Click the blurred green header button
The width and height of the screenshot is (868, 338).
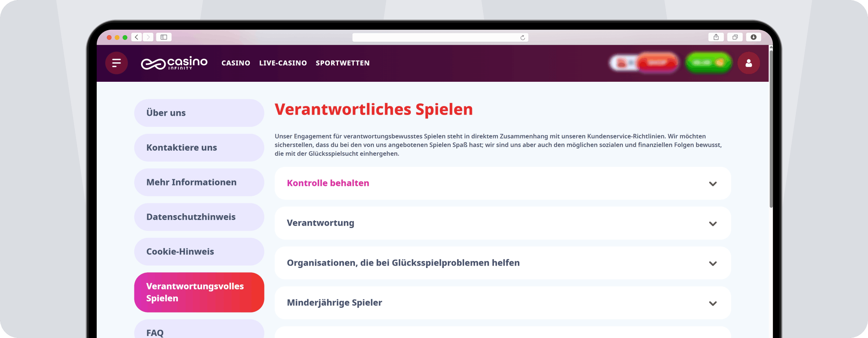coord(709,63)
